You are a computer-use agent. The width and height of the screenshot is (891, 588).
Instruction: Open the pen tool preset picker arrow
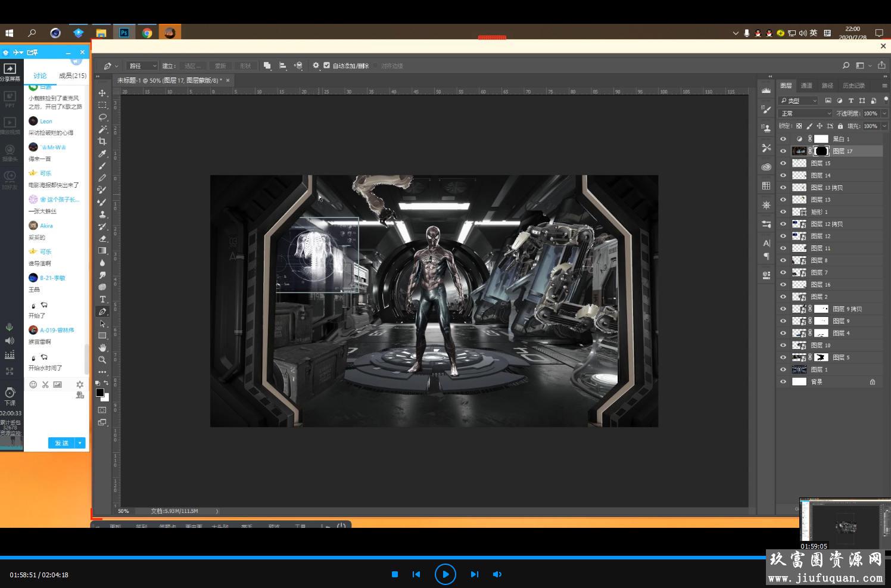(x=117, y=66)
